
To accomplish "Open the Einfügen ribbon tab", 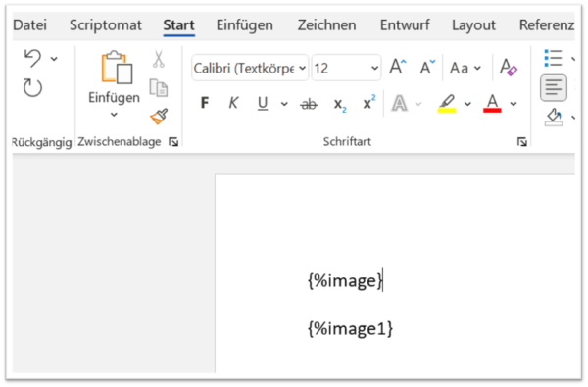I will tap(244, 25).
